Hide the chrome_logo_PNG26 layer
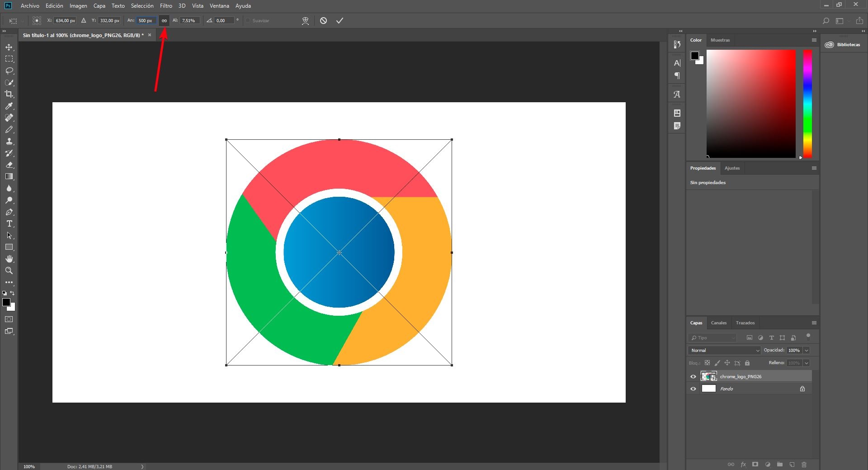Image resolution: width=868 pixels, height=470 pixels. point(693,376)
